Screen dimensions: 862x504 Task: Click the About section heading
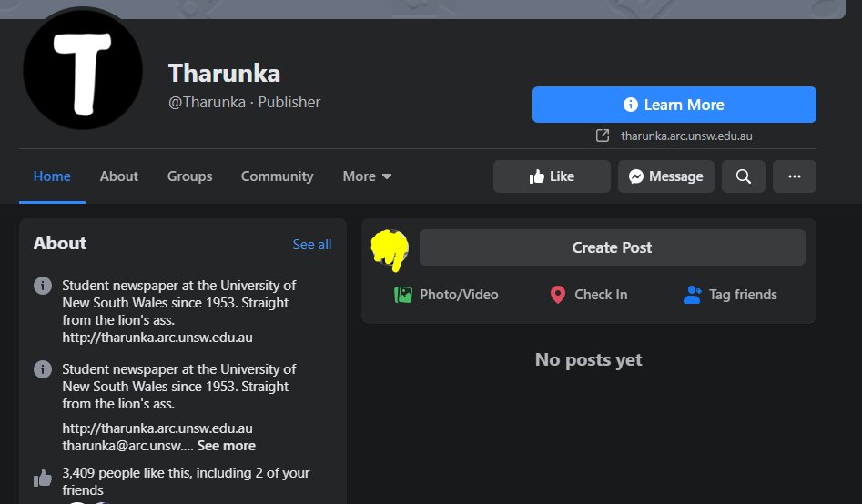coord(60,243)
